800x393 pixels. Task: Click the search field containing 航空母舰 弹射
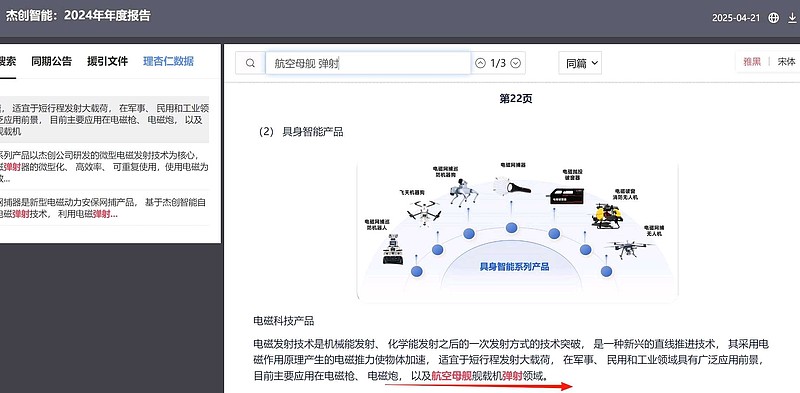pos(368,63)
